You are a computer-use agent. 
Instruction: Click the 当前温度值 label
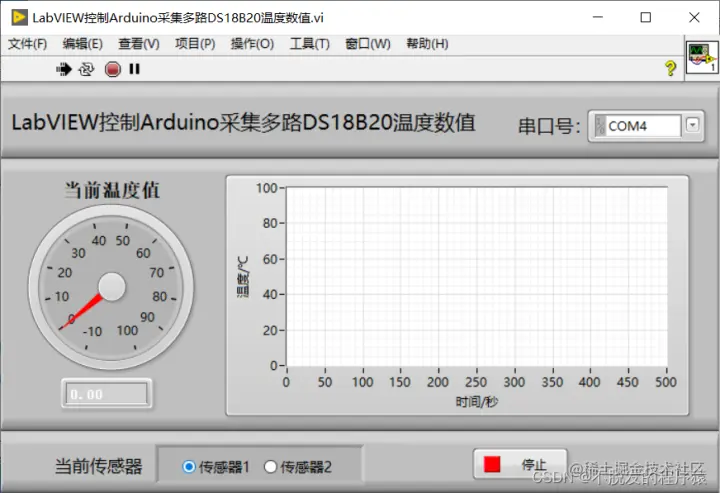point(112,190)
